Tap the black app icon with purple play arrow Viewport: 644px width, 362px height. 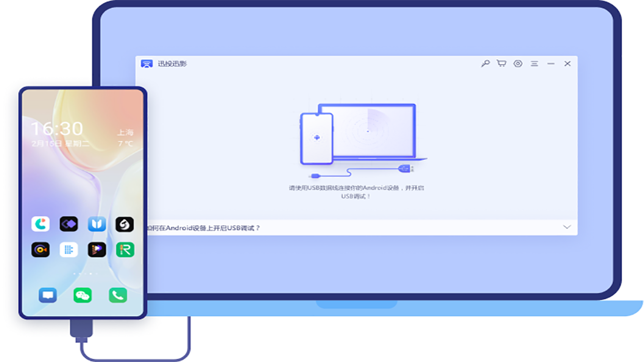pyautogui.click(x=97, y=249)
